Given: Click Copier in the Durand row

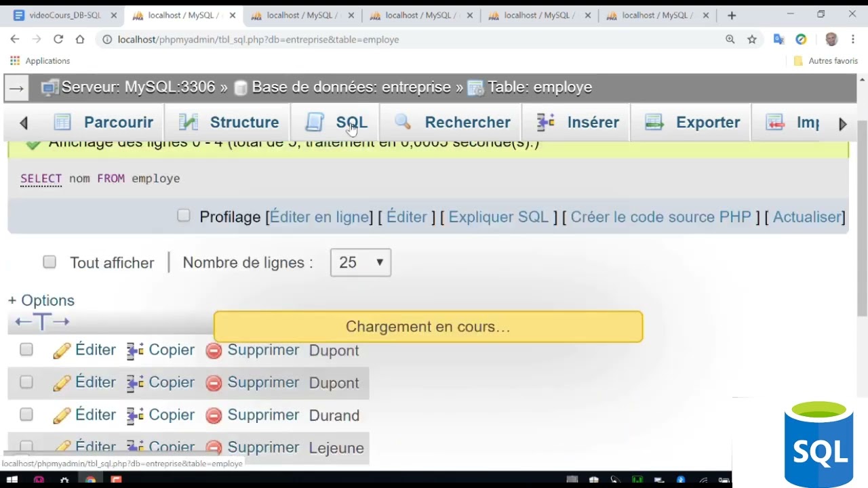Looking at the screenshot, I should (172, 415).
